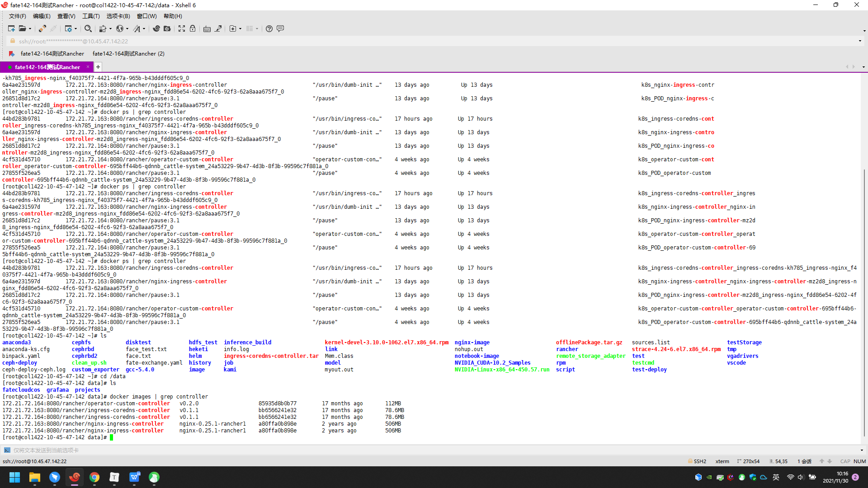Open the notification center badge

point(855,477)
